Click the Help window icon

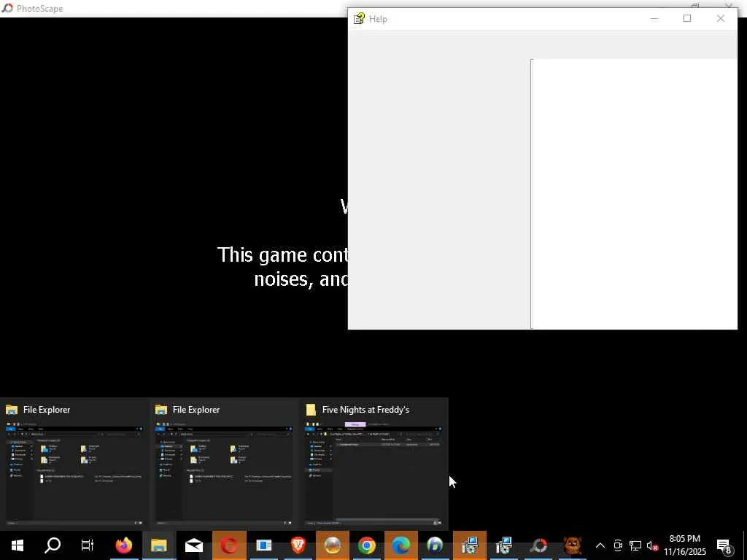click(359, 18)
